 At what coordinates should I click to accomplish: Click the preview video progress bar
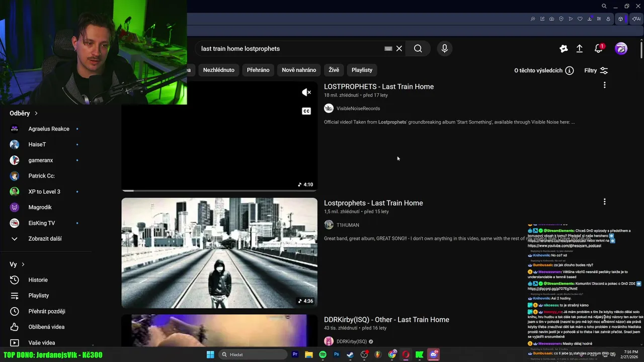coord(219,191)
